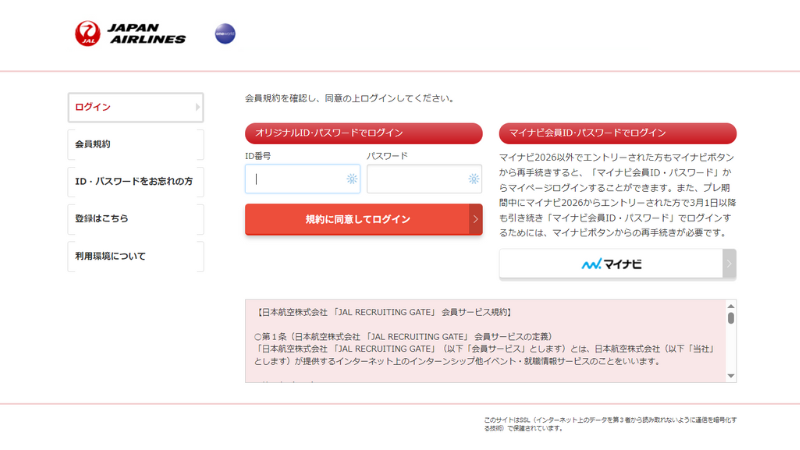
Task: Click the arrow at the マイナビ button edge
Action: pyautogui.click(x=729, y=264)
